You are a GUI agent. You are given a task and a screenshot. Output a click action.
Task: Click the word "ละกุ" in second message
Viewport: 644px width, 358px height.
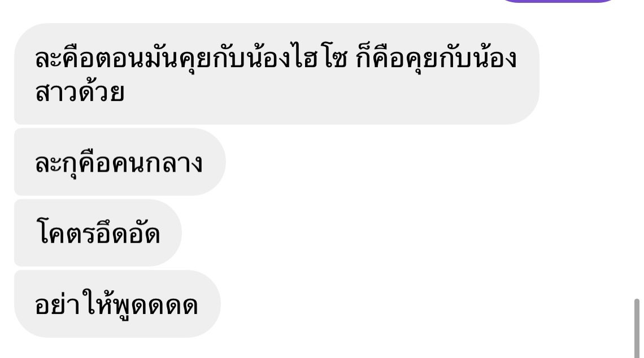coord(56,164)
